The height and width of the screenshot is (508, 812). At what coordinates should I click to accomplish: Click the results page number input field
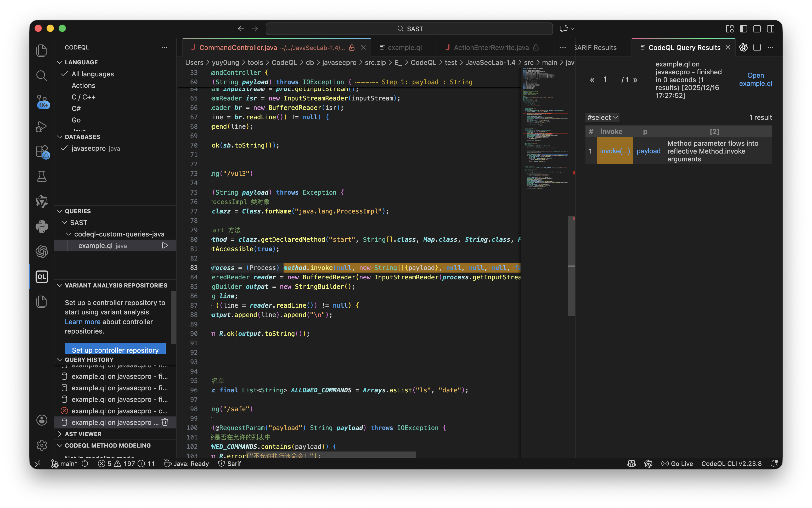coord(610,80)
